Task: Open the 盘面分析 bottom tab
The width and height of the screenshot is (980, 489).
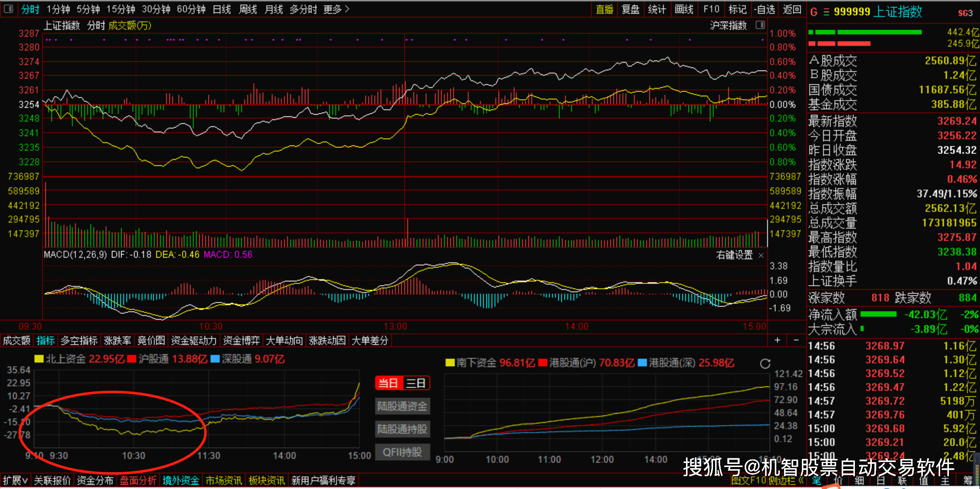Action: (x=138, y=480)
